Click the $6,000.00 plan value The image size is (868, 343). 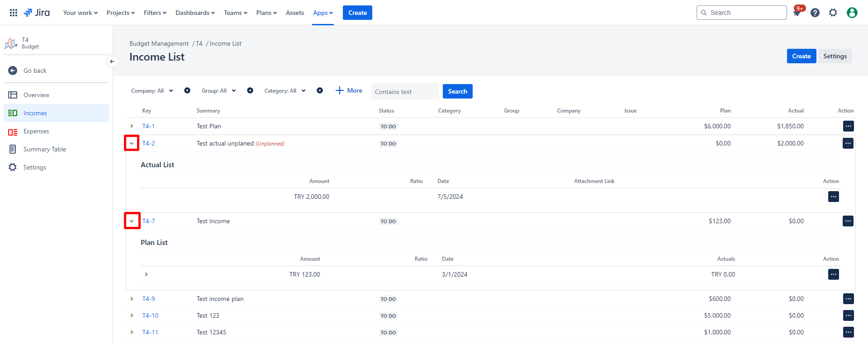pos(717,126)
